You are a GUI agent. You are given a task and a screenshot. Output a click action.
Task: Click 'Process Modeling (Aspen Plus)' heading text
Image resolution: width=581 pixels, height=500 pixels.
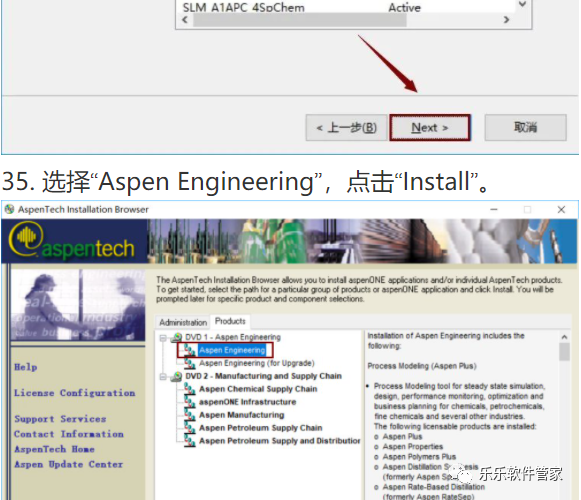click(422, 366)
